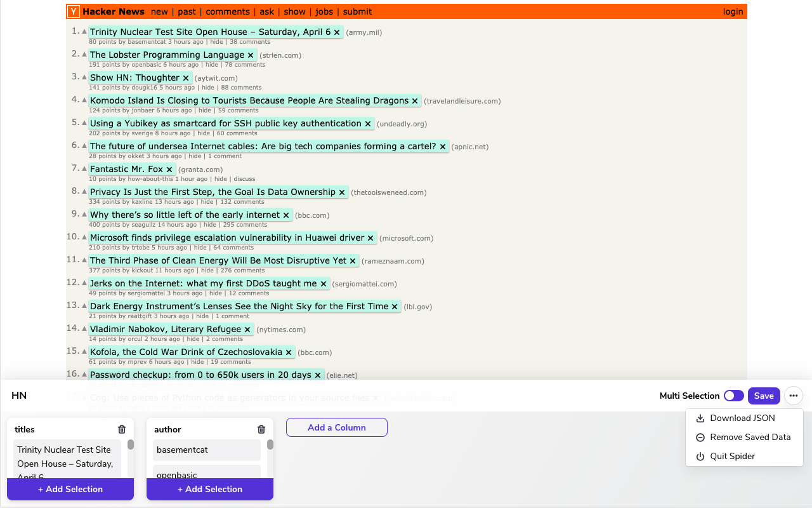Remove the Trinity Nuclear Test Site title selection

pos(337,32)
